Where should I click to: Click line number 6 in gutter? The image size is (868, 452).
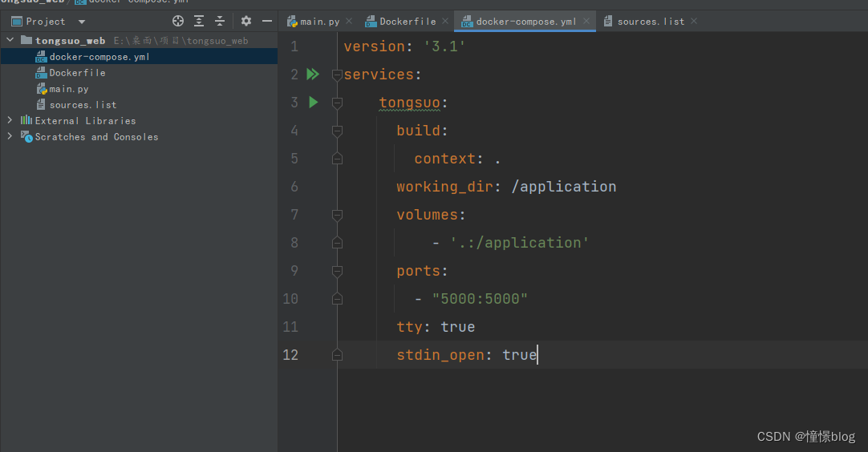click(x=294, y=187)
